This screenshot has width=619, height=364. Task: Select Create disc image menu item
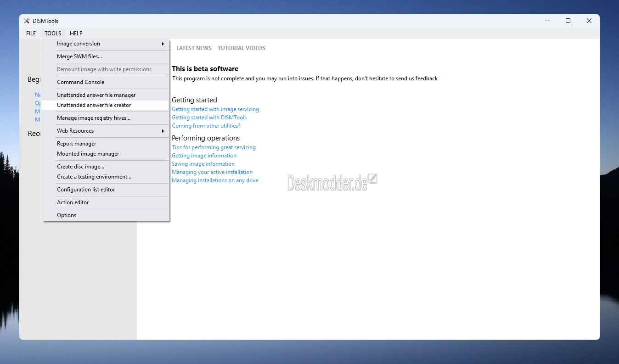click(106, 167)
